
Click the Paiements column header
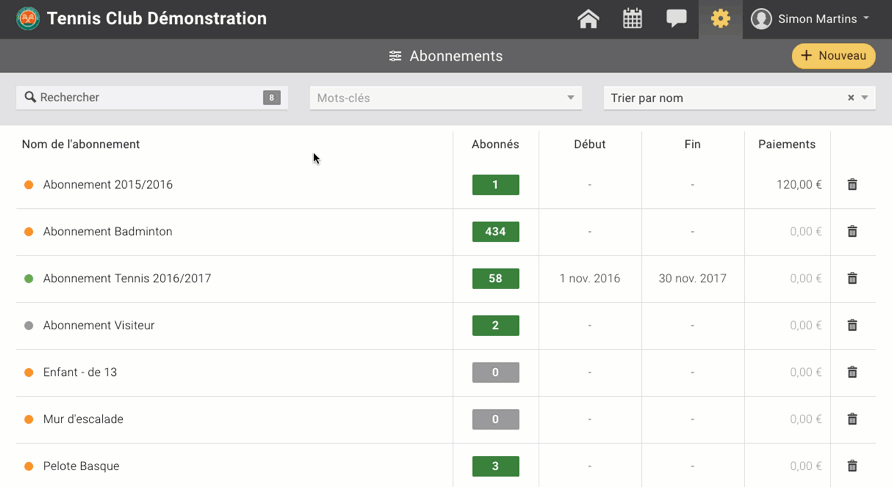pos(786,144)
